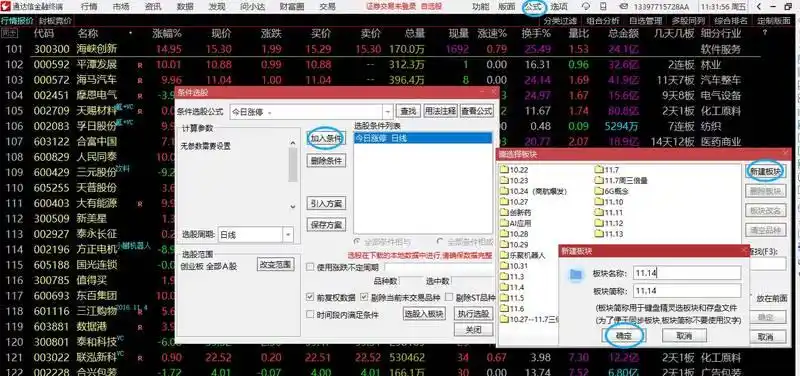Select the 10.23 folder icon
This screenshot has width=800, height=376.
[x=505, y=181]
